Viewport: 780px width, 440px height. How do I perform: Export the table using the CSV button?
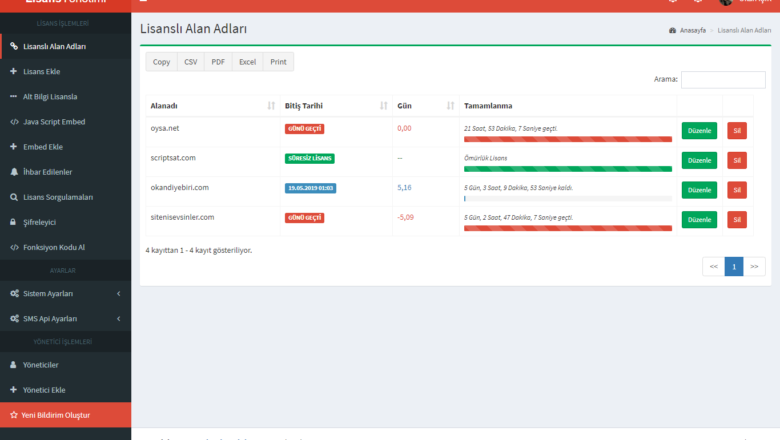190,62
